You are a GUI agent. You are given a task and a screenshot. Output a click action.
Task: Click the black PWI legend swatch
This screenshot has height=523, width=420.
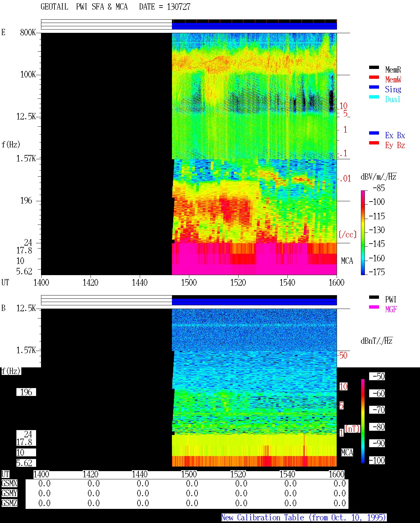[374, 297]
